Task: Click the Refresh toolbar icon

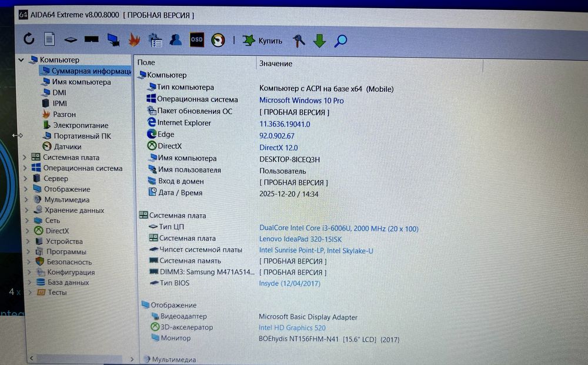Action: (29, 39)
